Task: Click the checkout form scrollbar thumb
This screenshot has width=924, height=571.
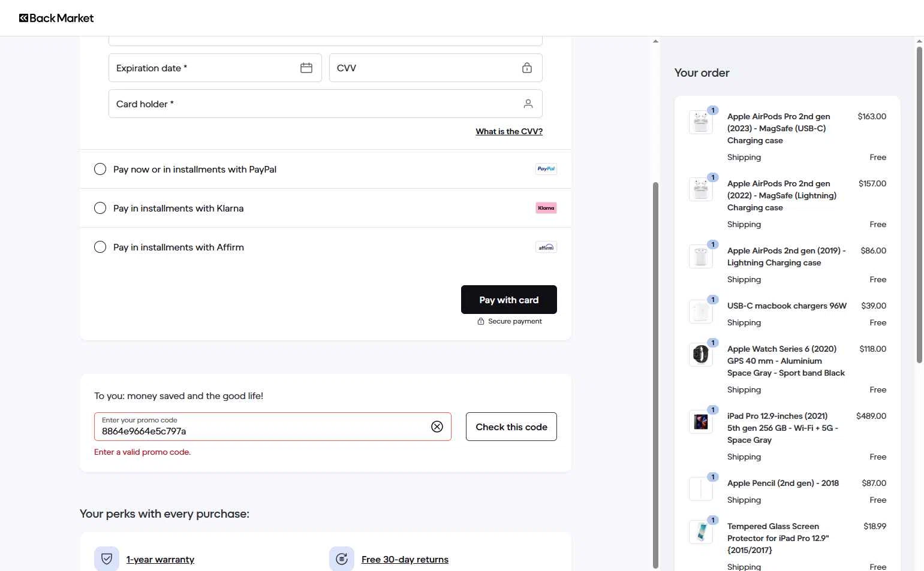Action: pos(655,374)
